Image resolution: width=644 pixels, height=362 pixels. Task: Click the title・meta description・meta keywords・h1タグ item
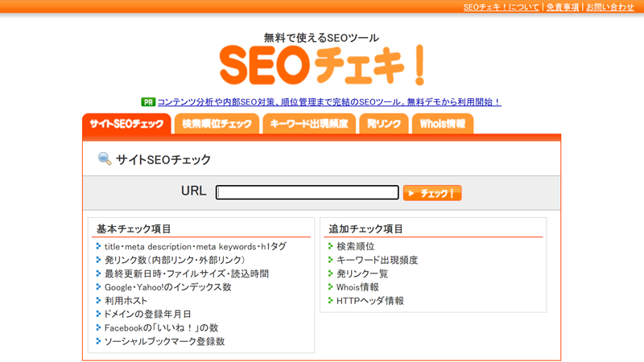tap(196, 246)
